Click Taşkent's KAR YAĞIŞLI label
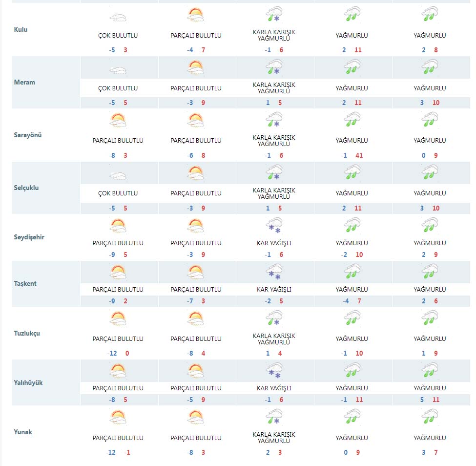This screenshot has height=466, width=476. [274, 290]
